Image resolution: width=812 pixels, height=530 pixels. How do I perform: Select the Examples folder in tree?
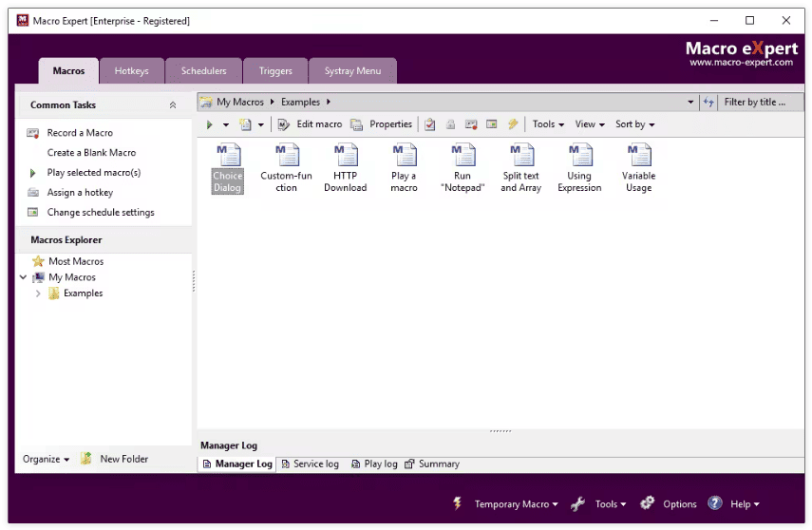pos(83,293)
